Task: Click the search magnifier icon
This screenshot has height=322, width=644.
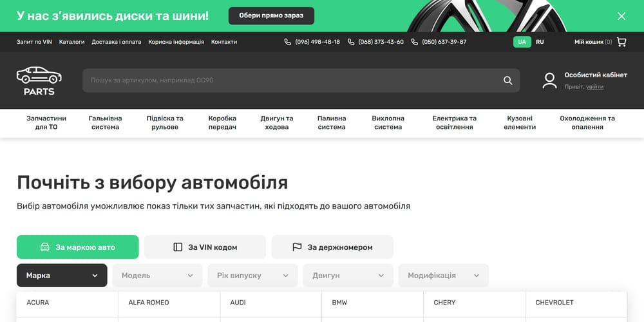Action: 508,80
